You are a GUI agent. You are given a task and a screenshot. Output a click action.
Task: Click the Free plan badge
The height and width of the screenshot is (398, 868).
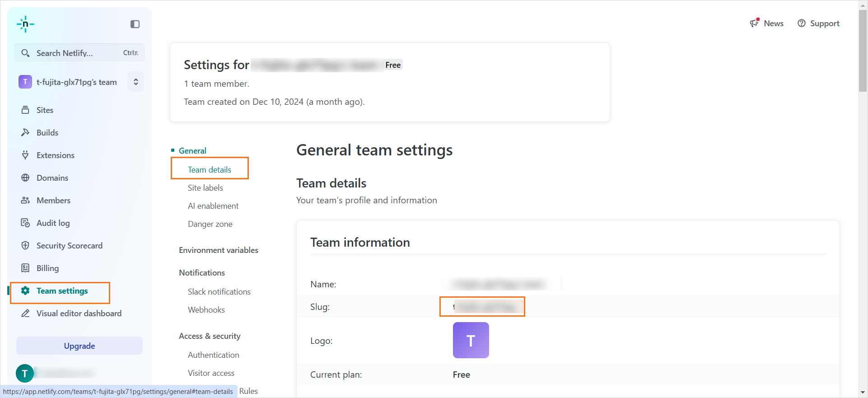click(x=393, y=65)
